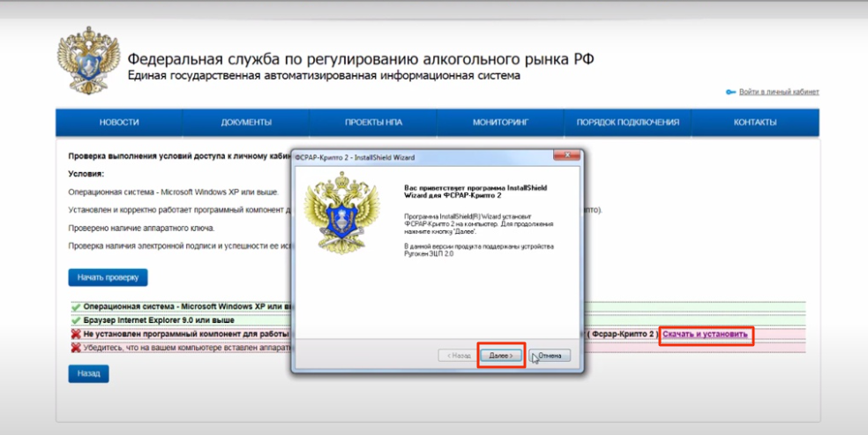868x435 pixels.
Task: Open the НОВОСТИ menu tab
Action: coord(119,123)
